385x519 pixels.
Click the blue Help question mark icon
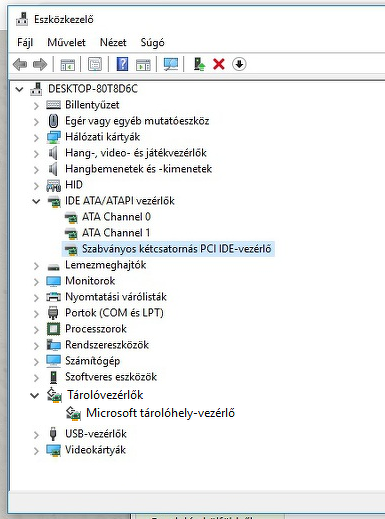coord(122,64)
